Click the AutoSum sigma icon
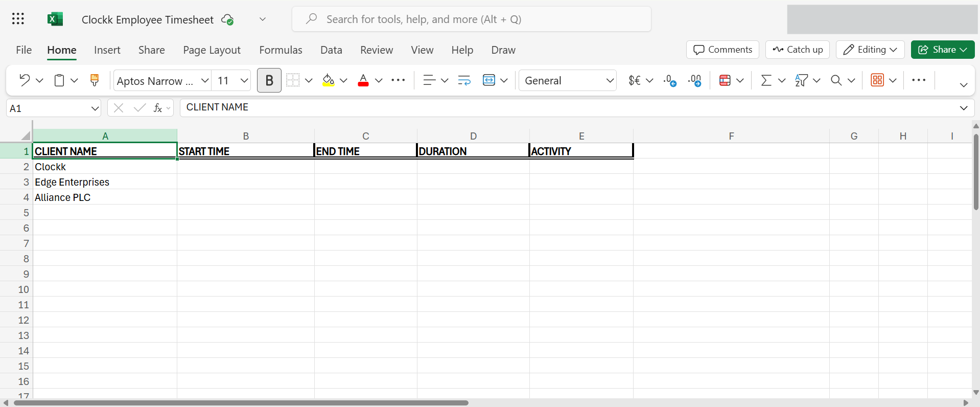This screenshot has width=980, height=407. pos(766,80)
